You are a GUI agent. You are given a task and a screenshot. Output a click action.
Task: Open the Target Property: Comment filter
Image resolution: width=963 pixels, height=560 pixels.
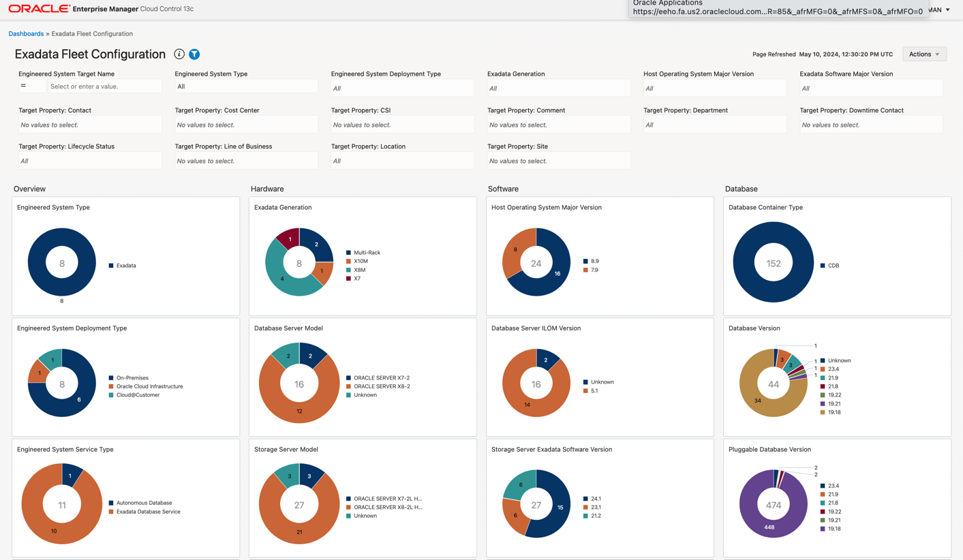pos(559,125)
